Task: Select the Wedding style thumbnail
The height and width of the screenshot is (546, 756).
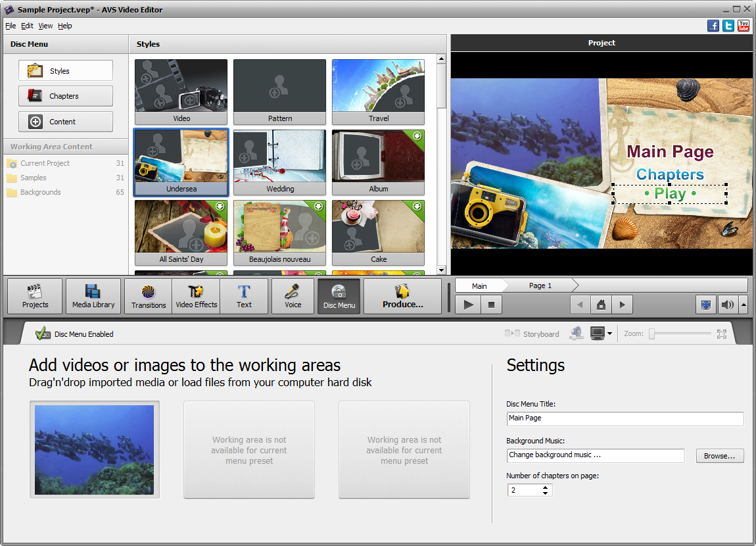Action: (x=279, y=162)
